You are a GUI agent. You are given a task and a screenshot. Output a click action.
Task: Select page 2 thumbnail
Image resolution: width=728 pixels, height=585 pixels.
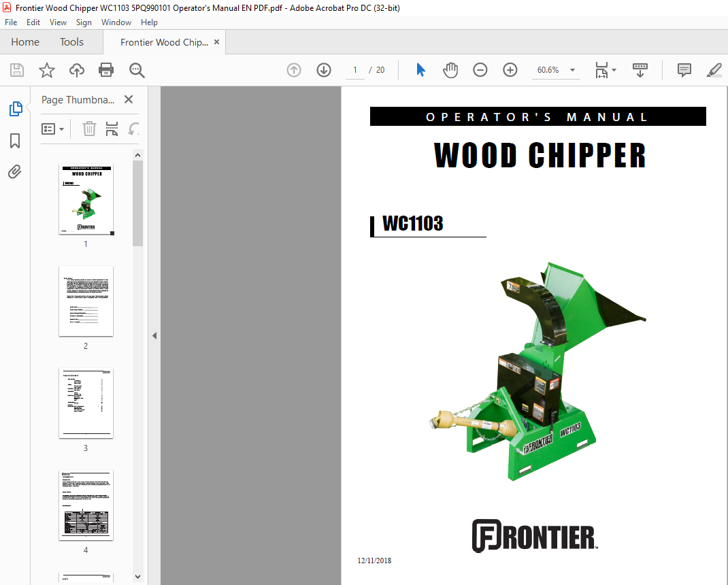coord(86,301)
